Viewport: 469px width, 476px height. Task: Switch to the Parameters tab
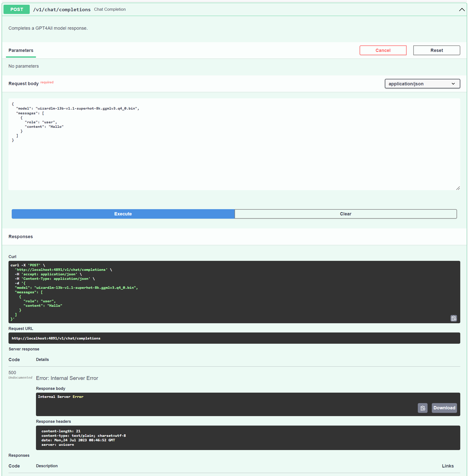(21, 50)
